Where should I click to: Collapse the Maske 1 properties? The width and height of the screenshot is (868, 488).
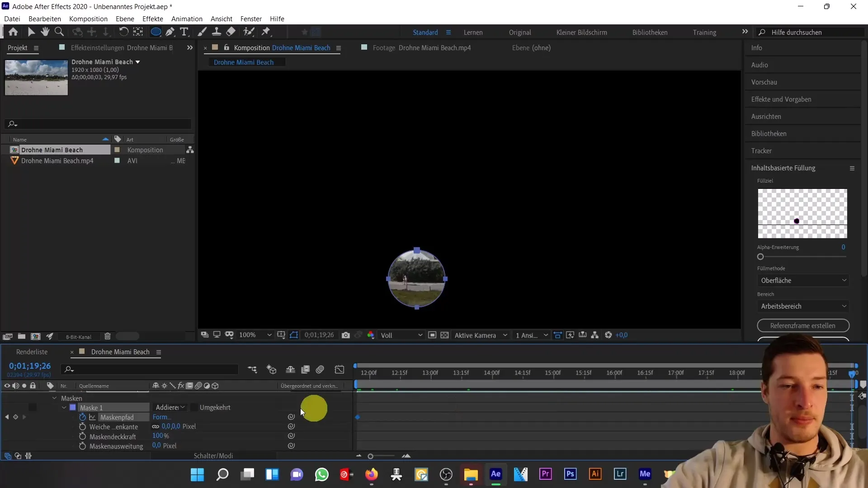tap(64, 408)
